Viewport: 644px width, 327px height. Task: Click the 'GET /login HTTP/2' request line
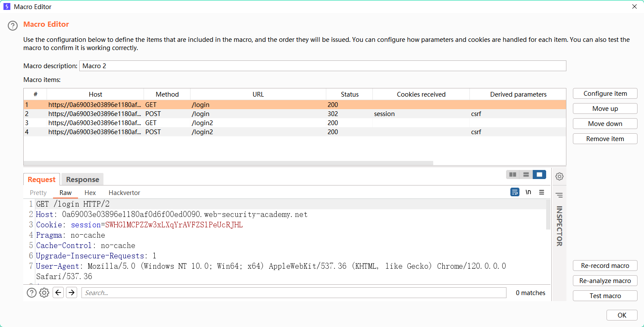[73, 204]
